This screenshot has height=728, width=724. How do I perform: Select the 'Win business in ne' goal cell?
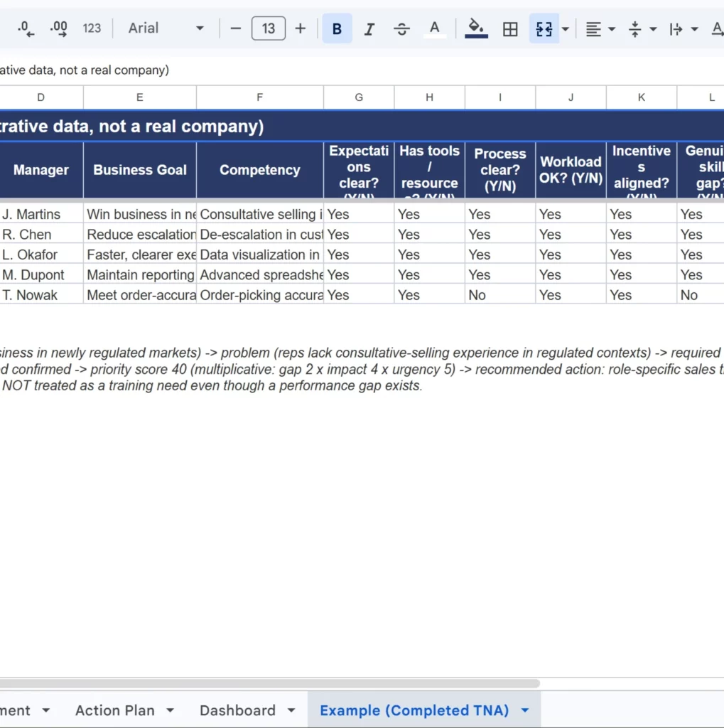coord(140,214)
